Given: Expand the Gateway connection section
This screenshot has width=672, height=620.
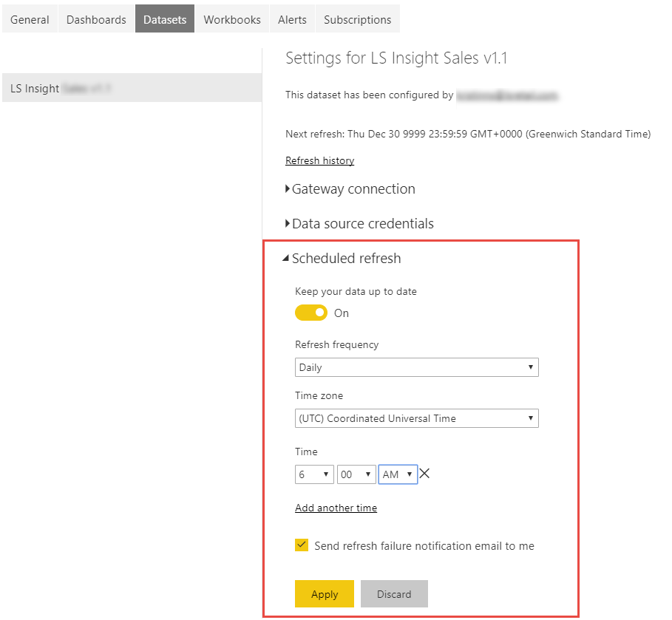Looking at the screenshot, I should tap(353, 189).
